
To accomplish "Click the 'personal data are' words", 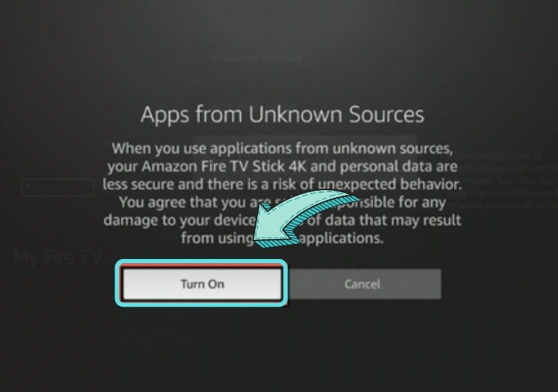I will pyautogui.click(x=399, y=166).
